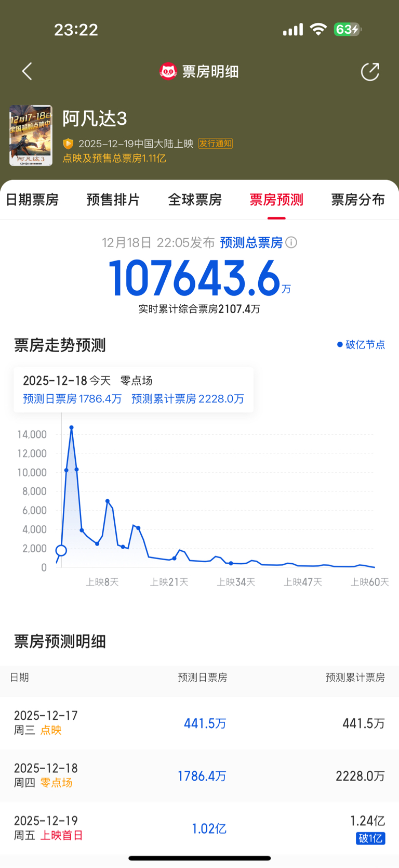Tap the 预测总票房 label
The image size is (399, 868).
251,242
